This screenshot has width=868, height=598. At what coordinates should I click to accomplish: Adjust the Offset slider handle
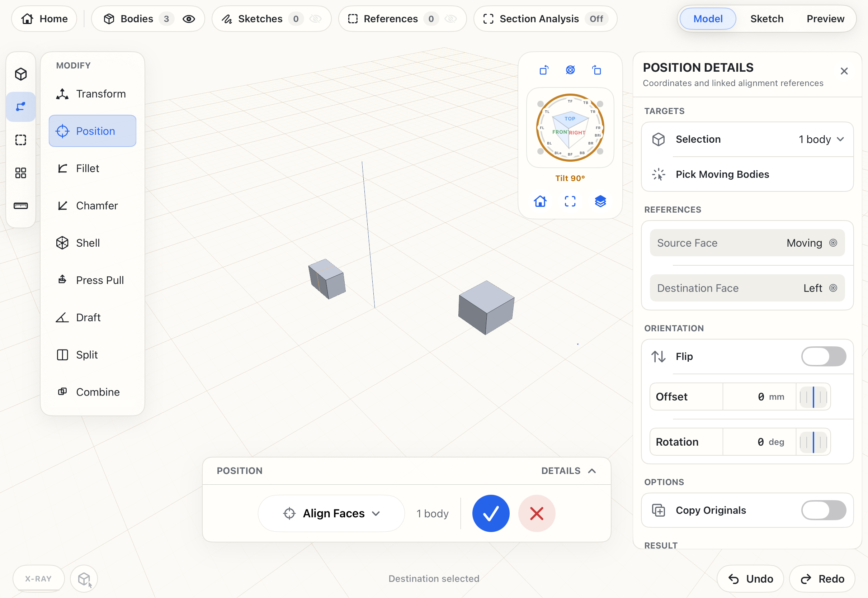click(813, 397)
